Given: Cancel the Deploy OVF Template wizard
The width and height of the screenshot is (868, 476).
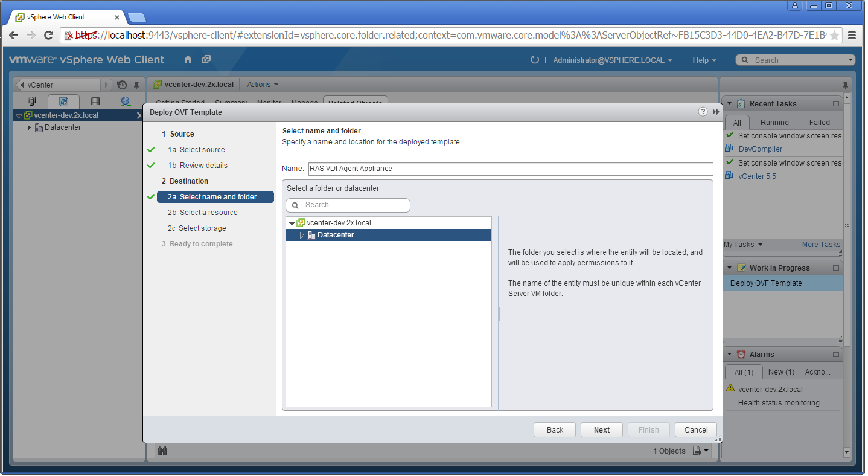Looking at the screenshot, I should pyautogui.click(x=696, y=430).
